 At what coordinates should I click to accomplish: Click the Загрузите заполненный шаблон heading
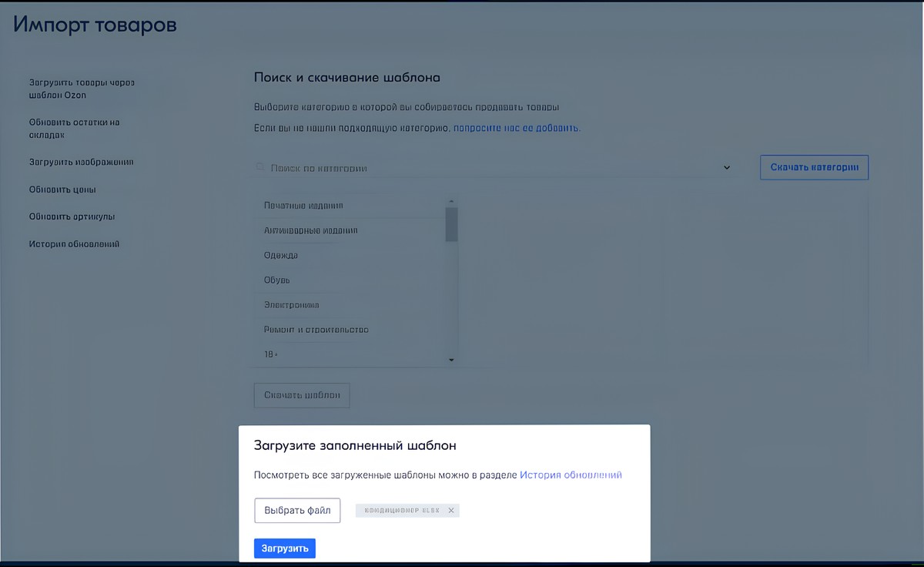click(355, 445)
